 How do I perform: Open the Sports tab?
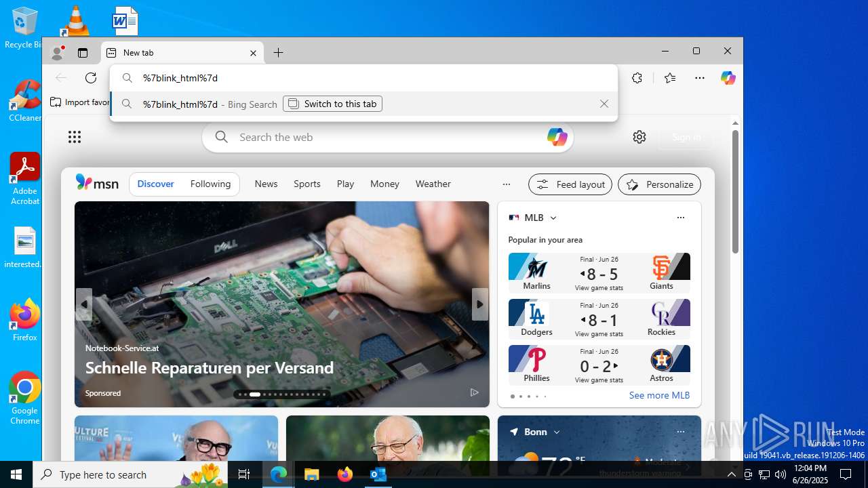pyautogui.click(x=307, y=184)
